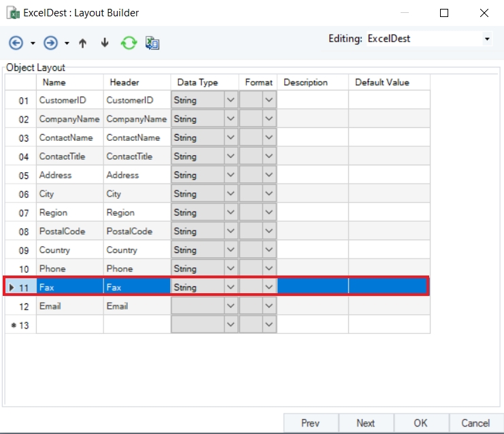Open the Data Type dropdown for CustomerID
Screen dimensions: 504x434
point(231,100)
